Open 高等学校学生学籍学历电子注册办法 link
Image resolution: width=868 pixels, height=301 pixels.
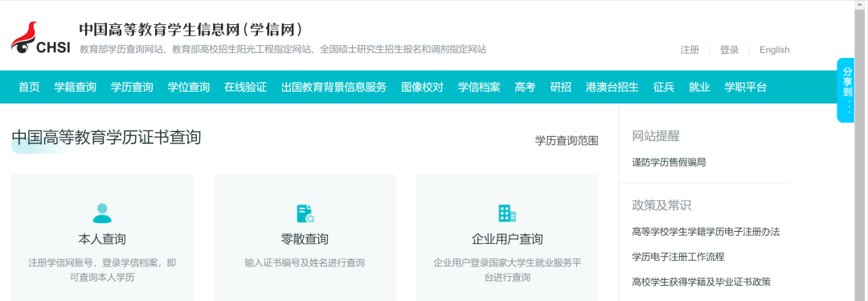click(x=706, y=232)
